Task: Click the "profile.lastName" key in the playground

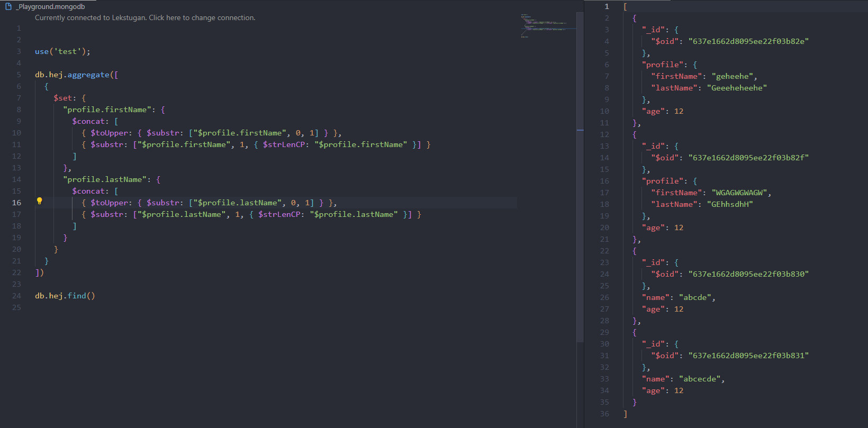Action: (104, 179)
